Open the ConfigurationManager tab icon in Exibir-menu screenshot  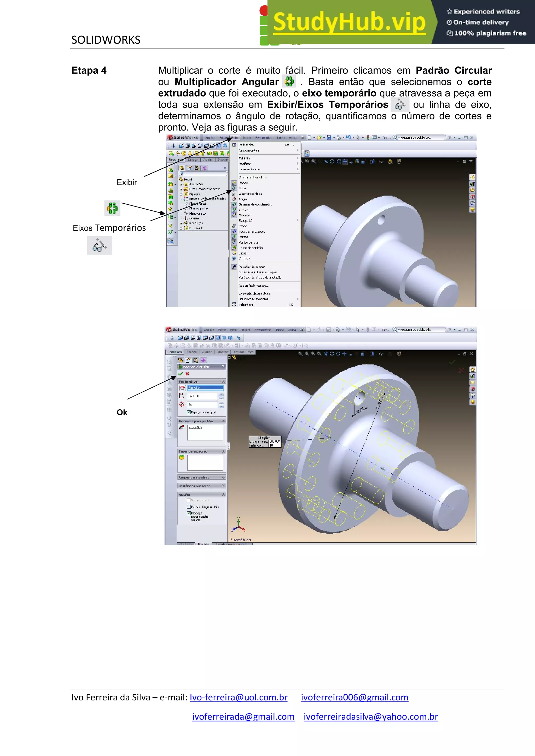pyautogui.click(x=197, y=168)
